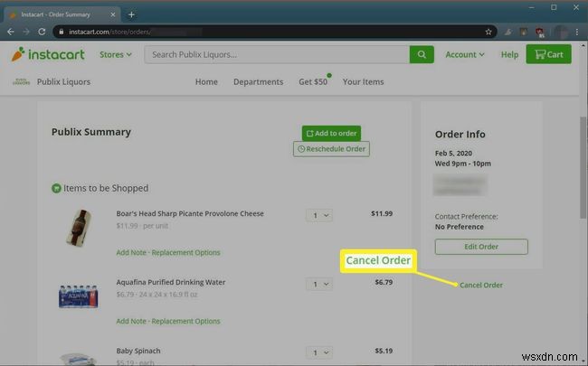Screen dimensions: 588x366
Task: Click Aquafina Purified Drinking Water name
Action: pos(171,282)
